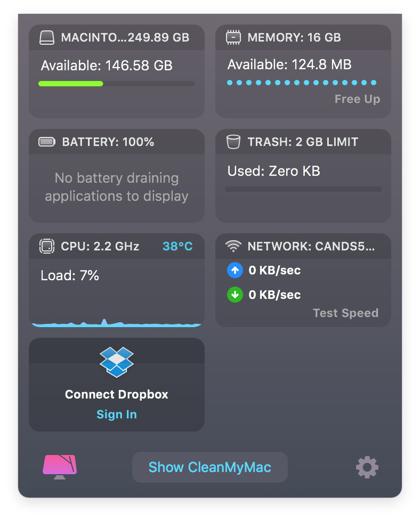
Task: Click the blue memory dots indicator
Action: point(302,83)
